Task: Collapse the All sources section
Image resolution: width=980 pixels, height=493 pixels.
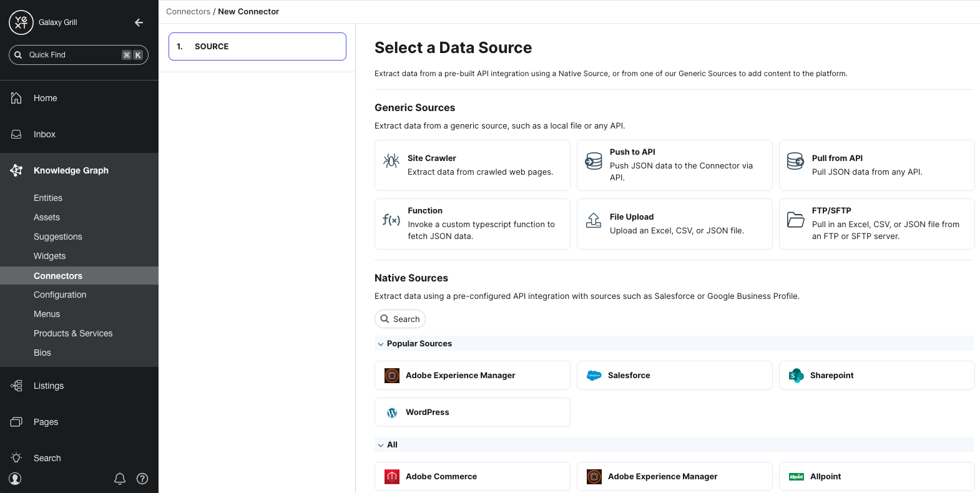Action: (x=381, y=445)
